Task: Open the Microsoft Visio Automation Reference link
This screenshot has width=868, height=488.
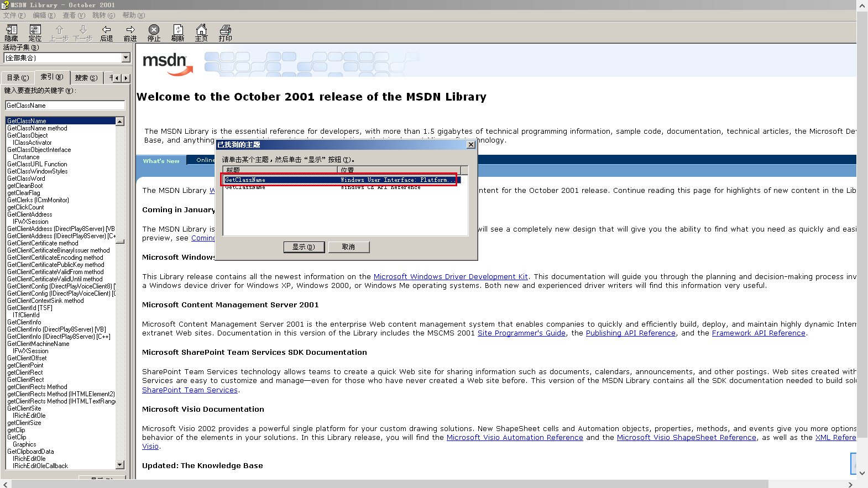Action: pyautogui.click(x=515, y=438)
